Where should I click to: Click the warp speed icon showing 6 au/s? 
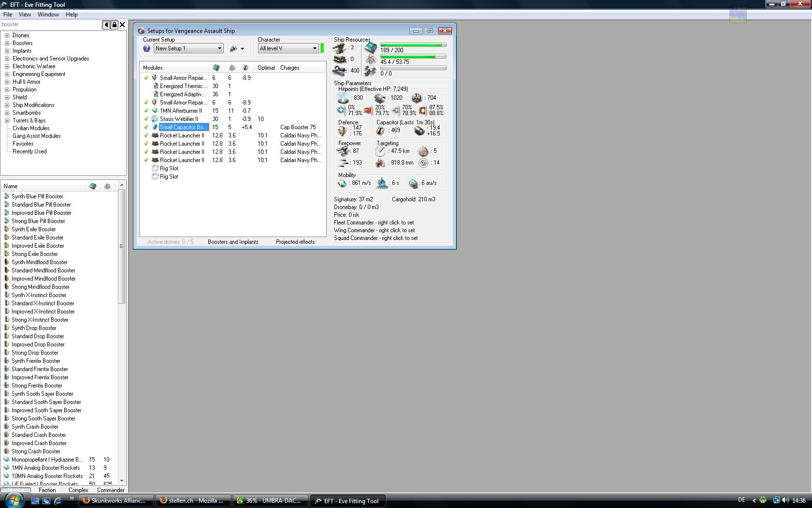tap(413, 183)
